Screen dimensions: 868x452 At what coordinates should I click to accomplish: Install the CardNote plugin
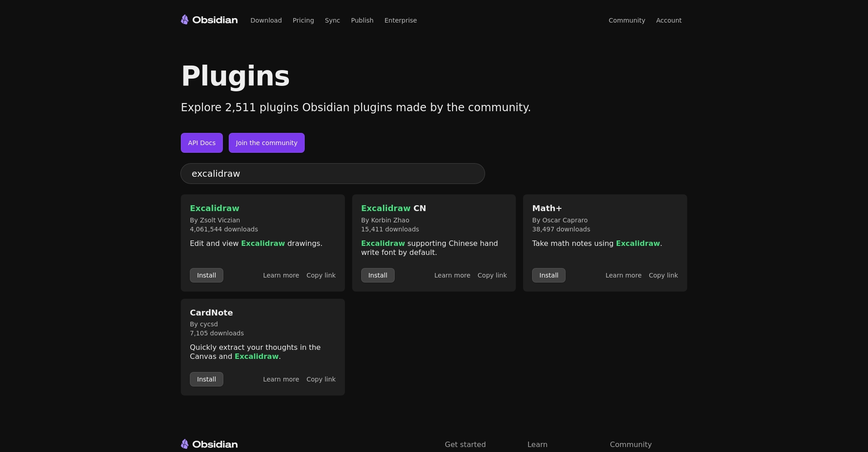(207, 379)
